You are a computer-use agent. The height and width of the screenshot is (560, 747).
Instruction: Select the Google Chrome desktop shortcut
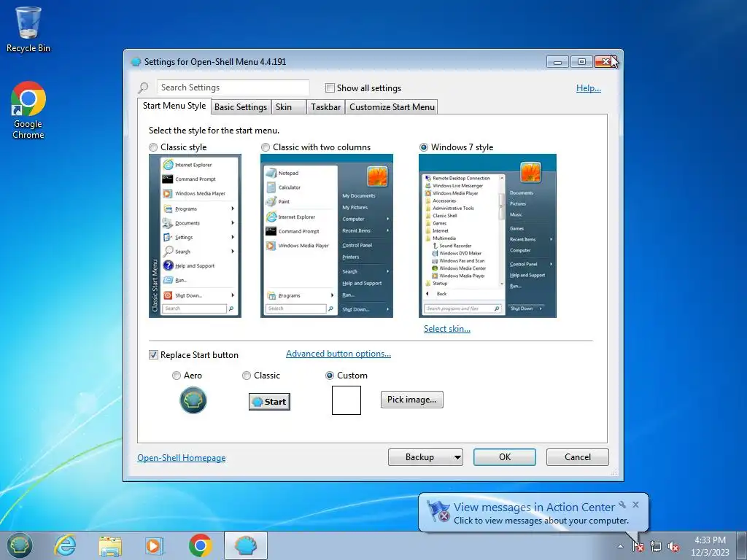(x=28, y=111)
